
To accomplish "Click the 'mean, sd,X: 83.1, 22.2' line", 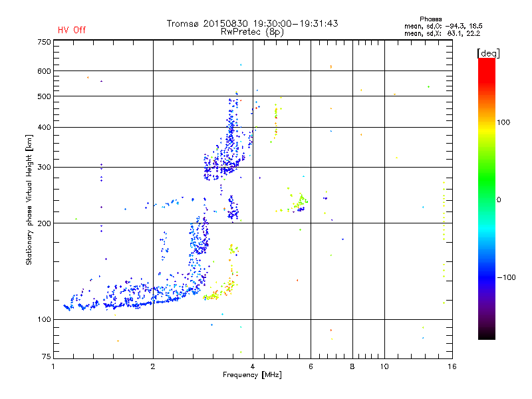I will point(442,33).
